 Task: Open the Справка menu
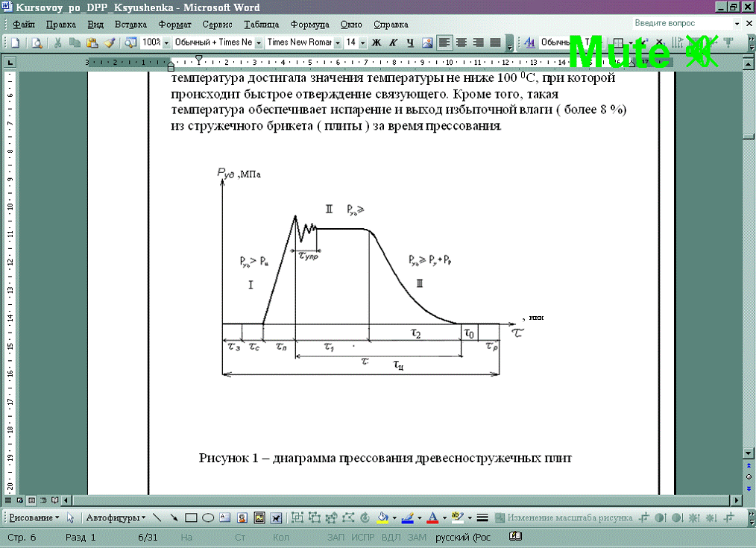click(391, 25)
